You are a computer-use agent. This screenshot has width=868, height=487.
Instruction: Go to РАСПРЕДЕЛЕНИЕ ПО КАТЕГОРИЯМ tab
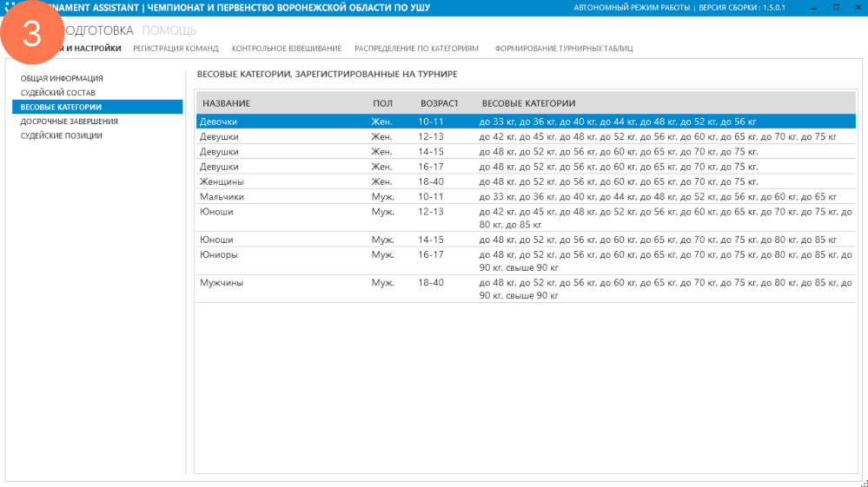[x=416, y=49]
